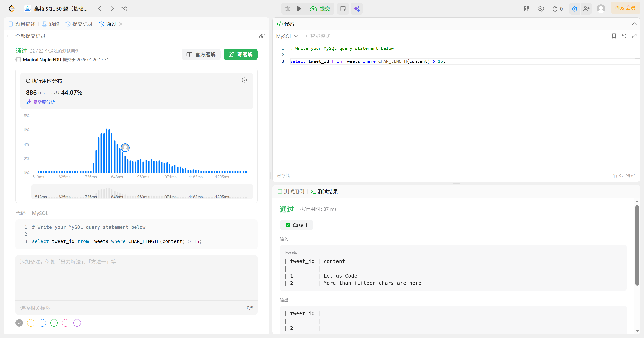Run the code with play button
This screenshot has width=644, height=338.
coord(299,9)
